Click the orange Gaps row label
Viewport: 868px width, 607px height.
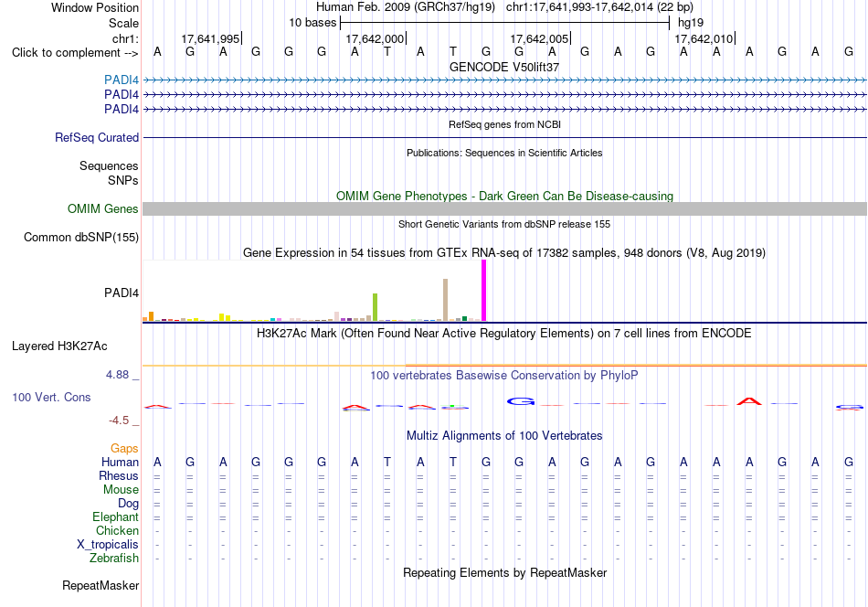coord(124,448)
